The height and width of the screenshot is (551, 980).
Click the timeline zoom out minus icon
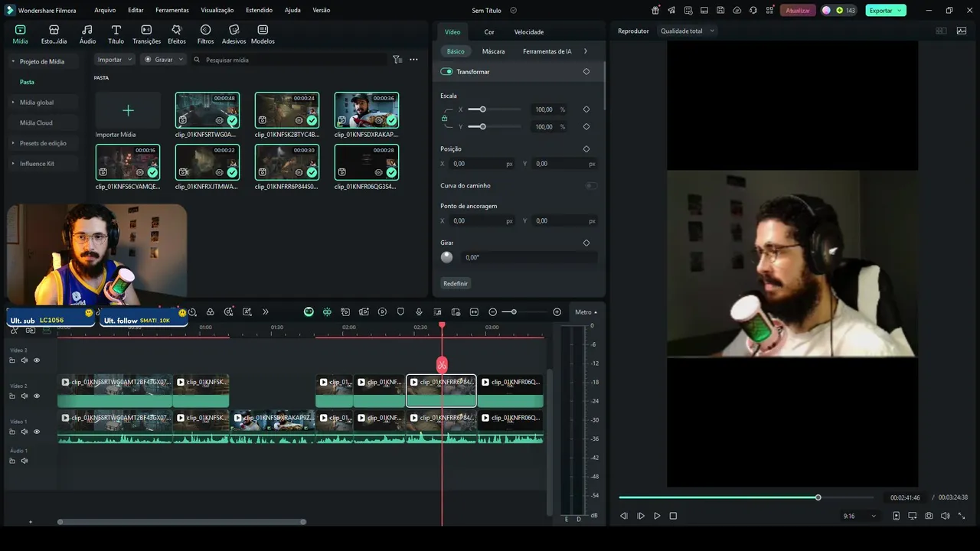(x=492, y=312)
